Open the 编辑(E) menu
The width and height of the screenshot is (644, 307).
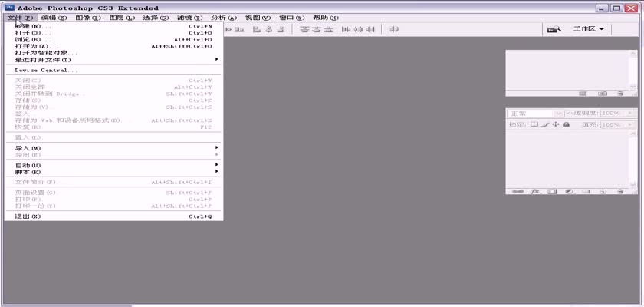click(54, 18)
